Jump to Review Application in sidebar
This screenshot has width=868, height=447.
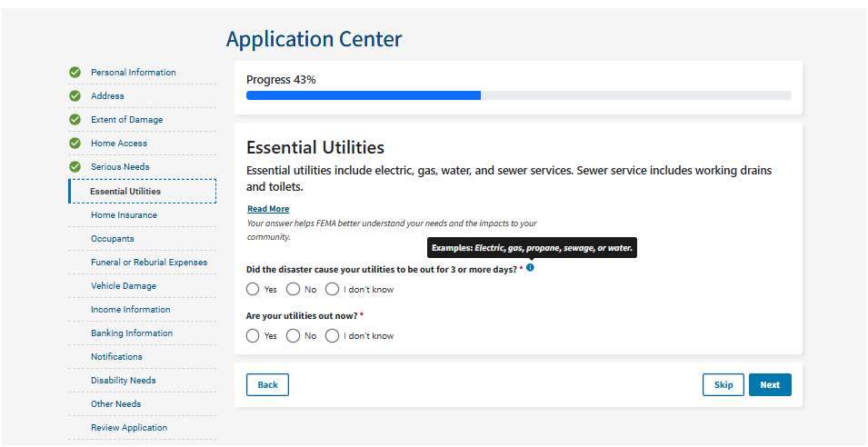pyautogui.click(x=129, y=428)
